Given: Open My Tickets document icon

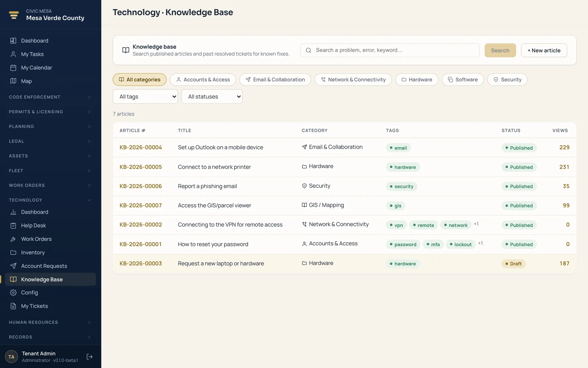Looking at the screenshot, I should point(13,306).
